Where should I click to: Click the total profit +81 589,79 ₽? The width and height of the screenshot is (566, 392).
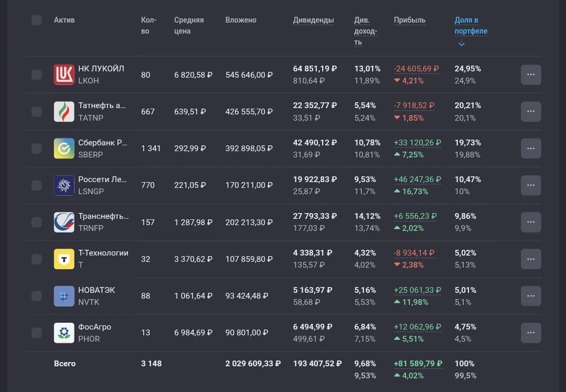(418, 364)
